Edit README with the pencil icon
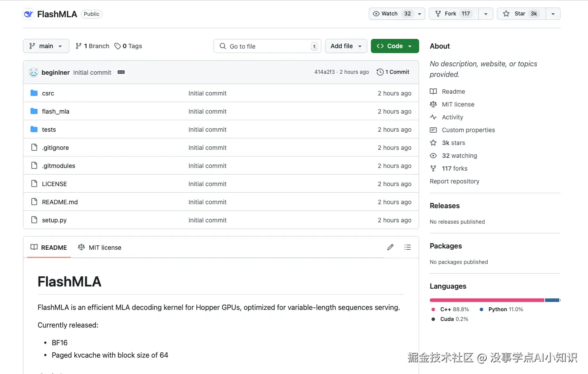This screenshot has width=588, height=374. point(390,247)
